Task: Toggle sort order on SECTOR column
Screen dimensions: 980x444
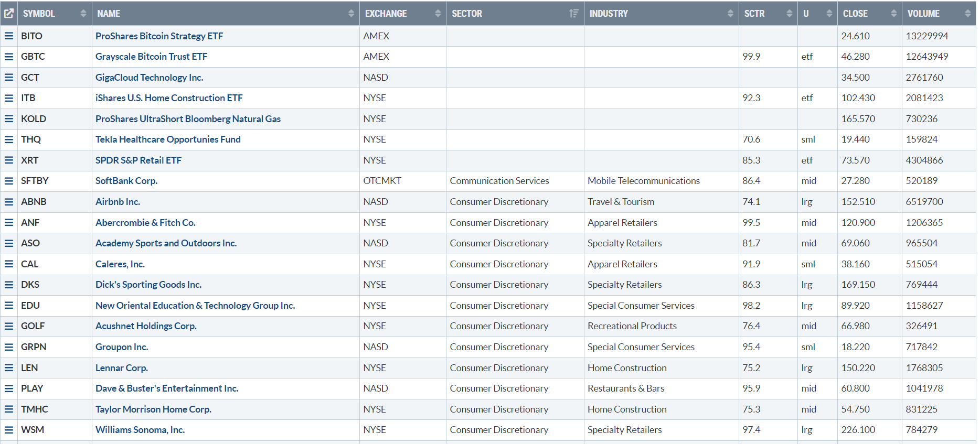Action: pyautogui.click(x=574, y=14)
